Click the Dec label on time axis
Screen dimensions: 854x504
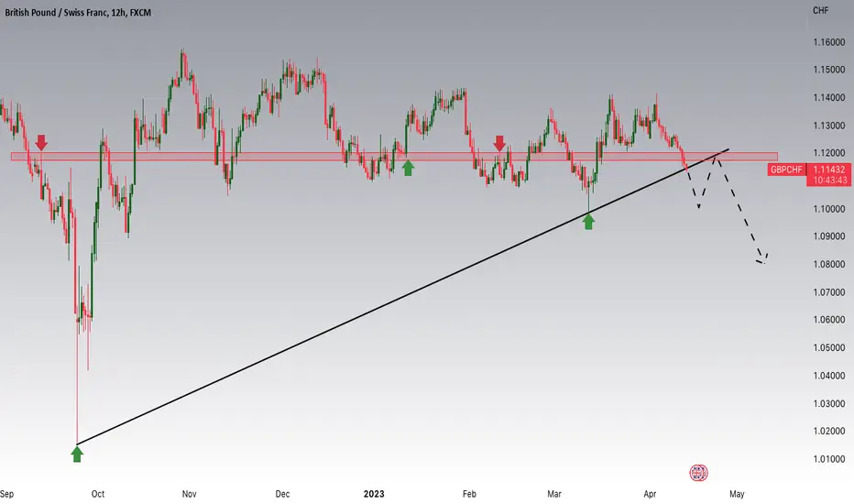click(x=282, y=494)
